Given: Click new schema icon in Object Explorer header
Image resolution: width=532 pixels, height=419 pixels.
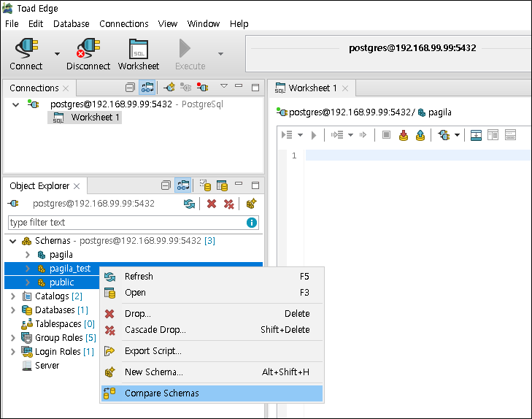Looking at the screenshot, I should tap(252, 204).
